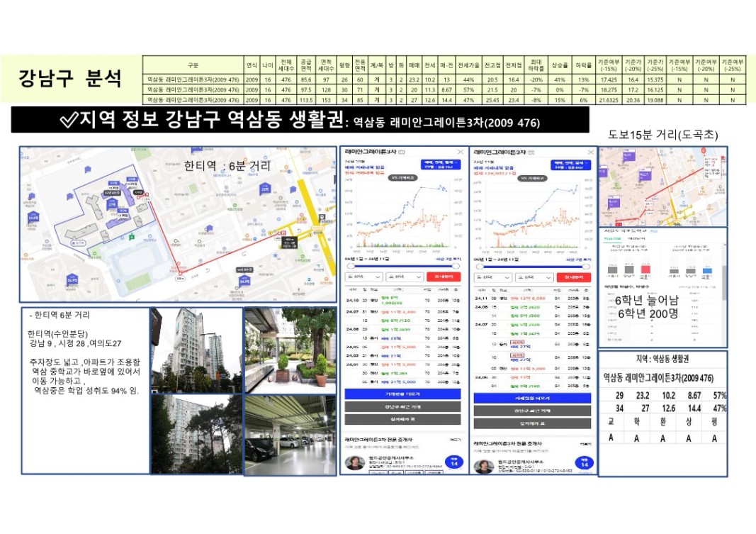This screenshot has height=534, width=756.
Task: Click 한티역 station marker on the map
Action: coord(318,228)
